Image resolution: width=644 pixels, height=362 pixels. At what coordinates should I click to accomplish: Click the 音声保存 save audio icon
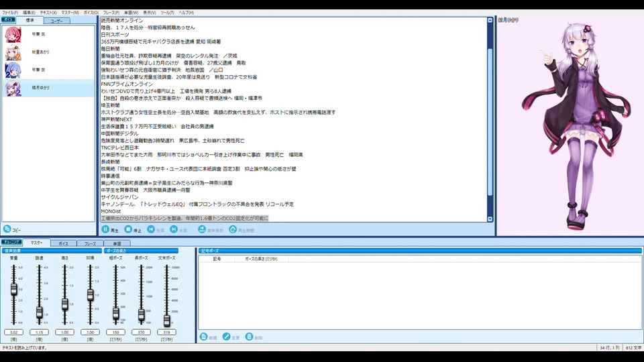(202, 229)
